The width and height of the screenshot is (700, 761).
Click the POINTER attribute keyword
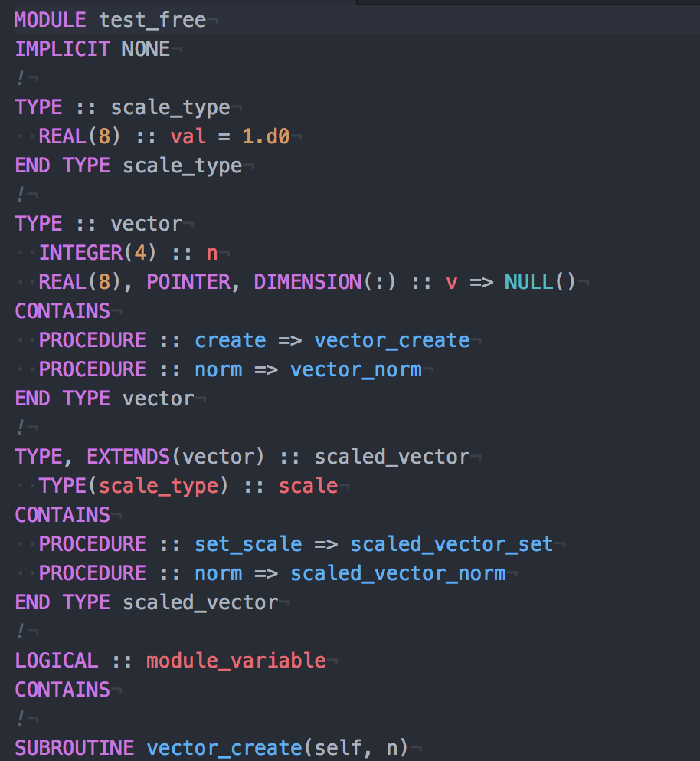pos(188,282)
